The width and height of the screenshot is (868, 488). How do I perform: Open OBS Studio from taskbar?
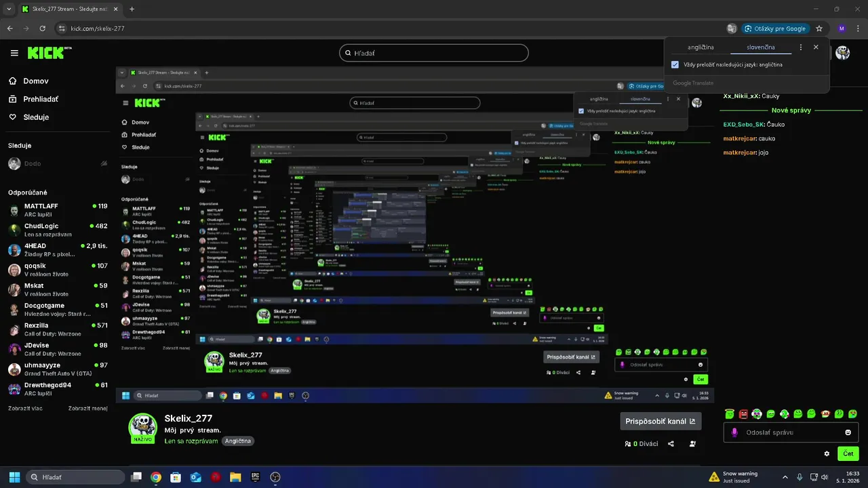pos(275,477)
